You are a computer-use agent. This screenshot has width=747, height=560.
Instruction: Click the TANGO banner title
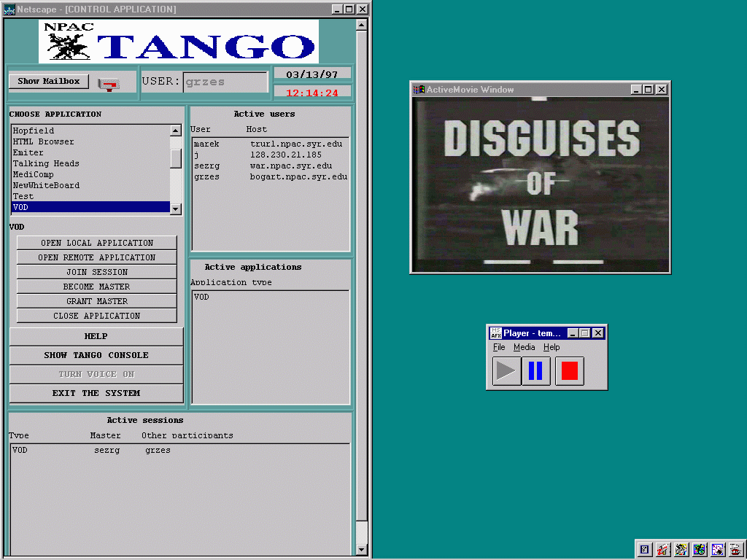(206, 47)
